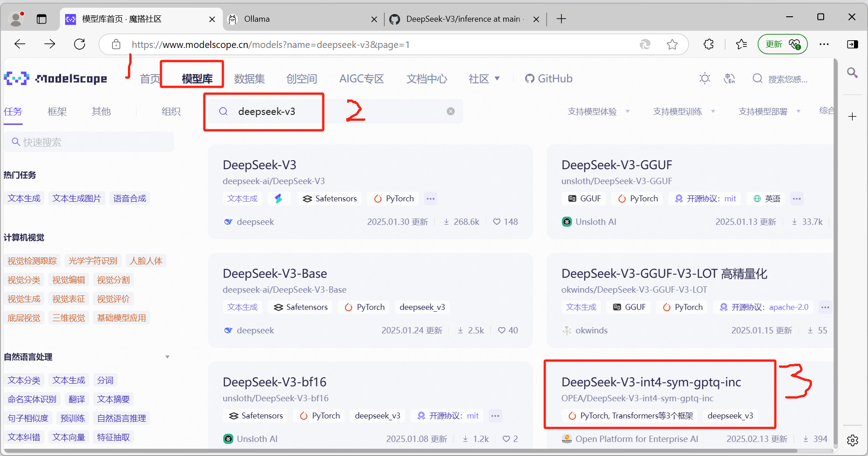Open the DeepSeek-V3 model card title

(259, 165)
